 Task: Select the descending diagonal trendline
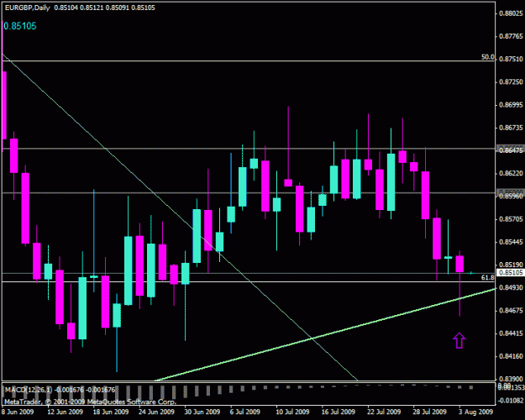(x=180, y=217)
